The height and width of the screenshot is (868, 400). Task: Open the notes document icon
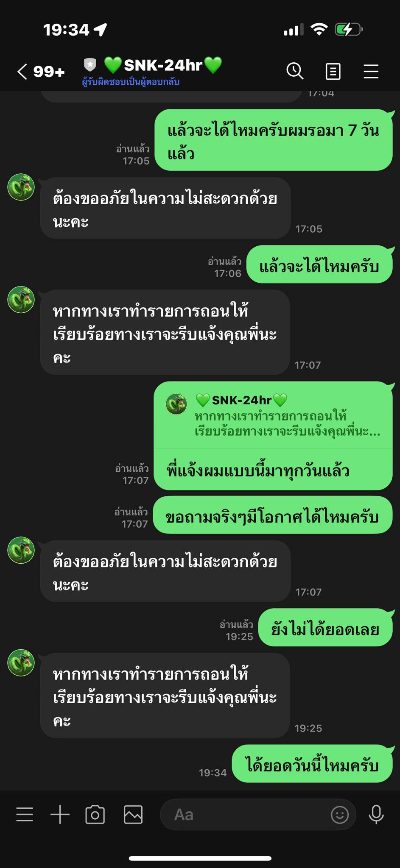pyautogui.click(x=333, y=71)
